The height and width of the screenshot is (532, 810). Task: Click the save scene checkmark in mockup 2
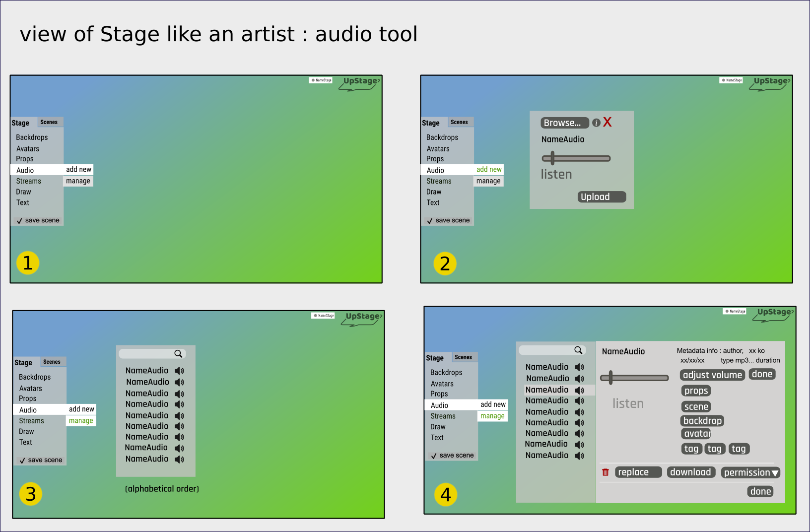430,221
